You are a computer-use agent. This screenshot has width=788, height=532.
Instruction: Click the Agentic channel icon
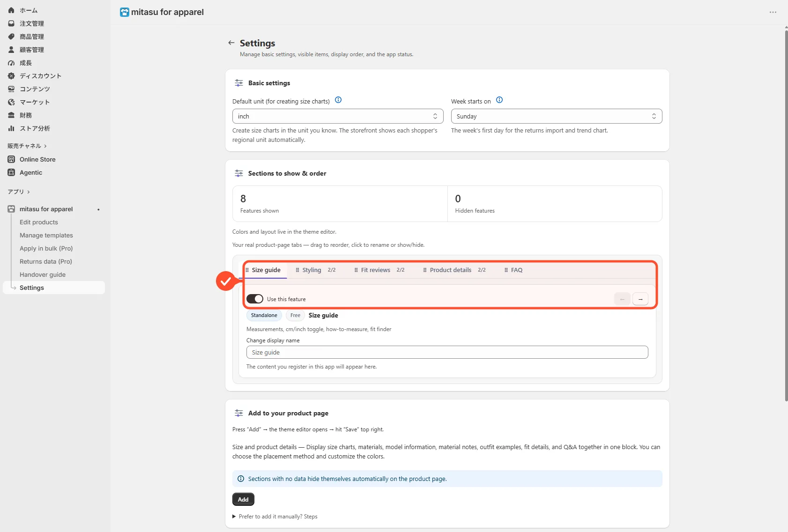pos(11,172)
